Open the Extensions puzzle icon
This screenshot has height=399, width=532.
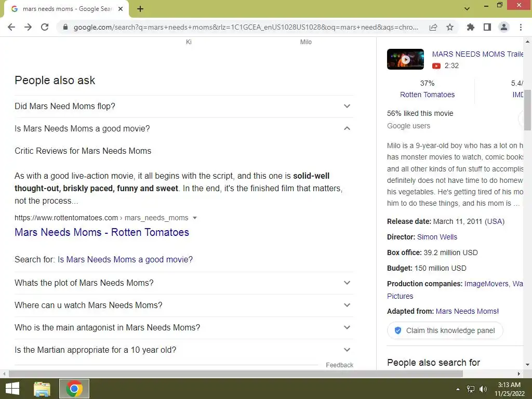pos(471,27)
